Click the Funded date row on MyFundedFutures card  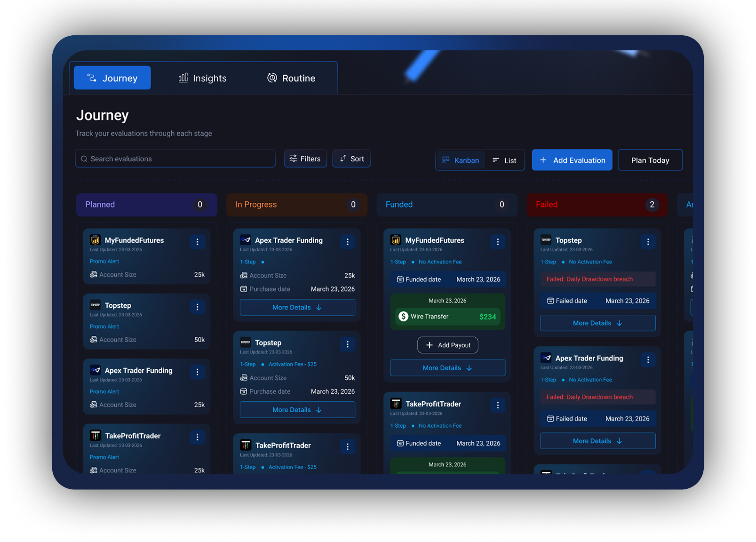[x=448, y=279]
